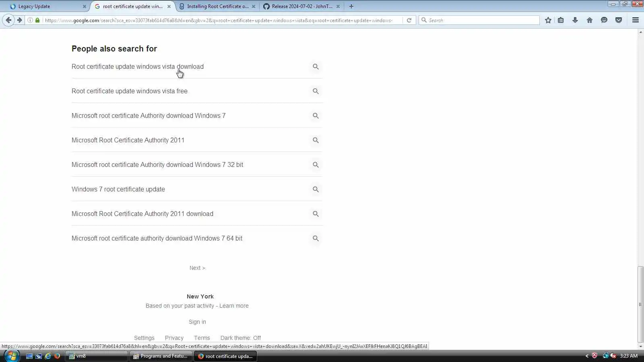Click the red security alert tray icon
The image size is (644, 362).
pos(594,356)
